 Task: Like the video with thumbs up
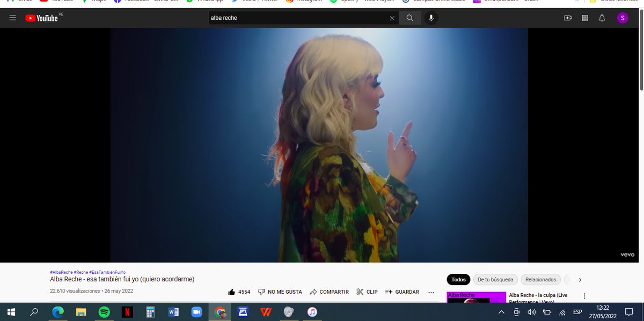(239, 292)
